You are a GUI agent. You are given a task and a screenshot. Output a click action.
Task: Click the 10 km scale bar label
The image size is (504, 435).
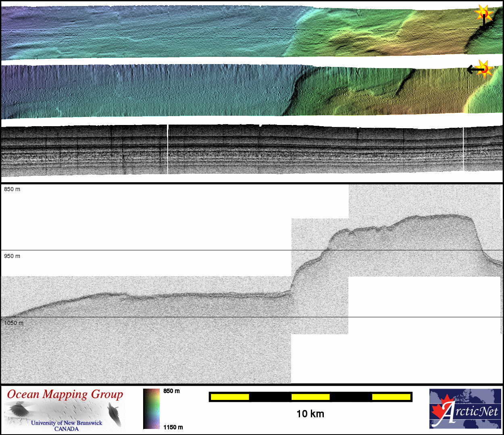coord(310,414)
